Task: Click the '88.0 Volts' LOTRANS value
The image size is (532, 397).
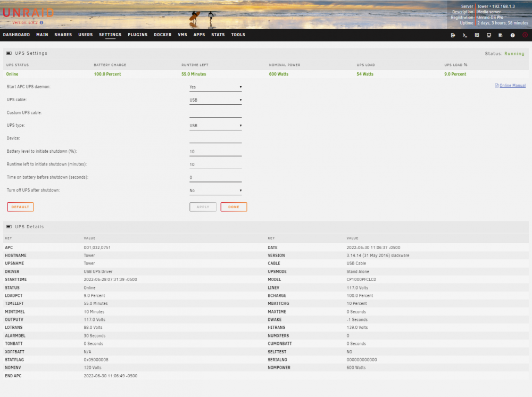Action: pos(93,327)
